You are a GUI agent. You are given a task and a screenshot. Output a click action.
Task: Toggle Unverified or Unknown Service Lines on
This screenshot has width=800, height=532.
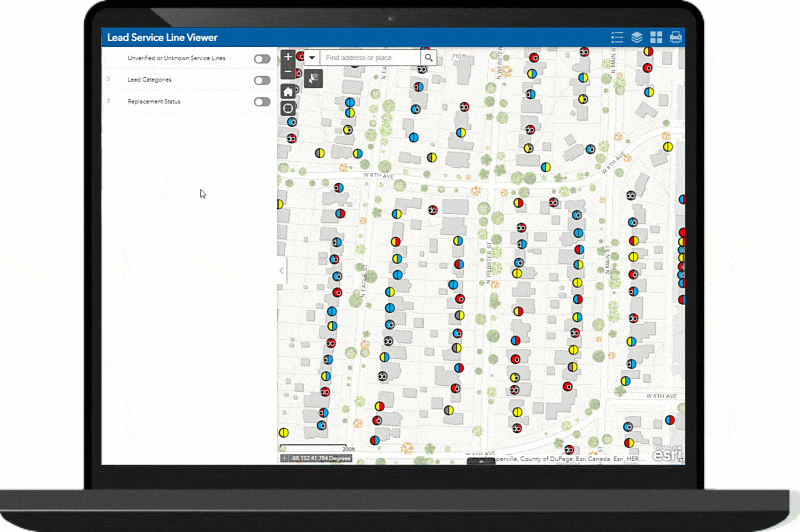(x=262, y=59)
